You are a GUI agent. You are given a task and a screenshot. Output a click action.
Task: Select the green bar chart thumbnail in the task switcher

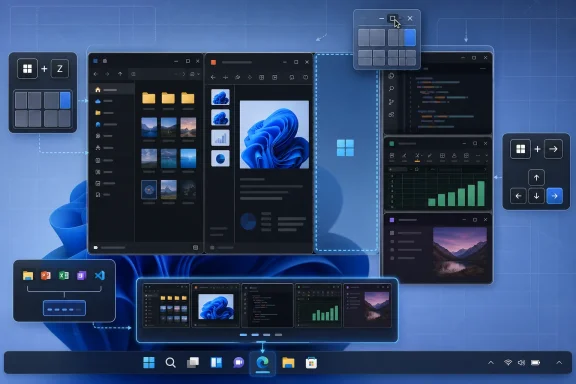tap(319, 305)
